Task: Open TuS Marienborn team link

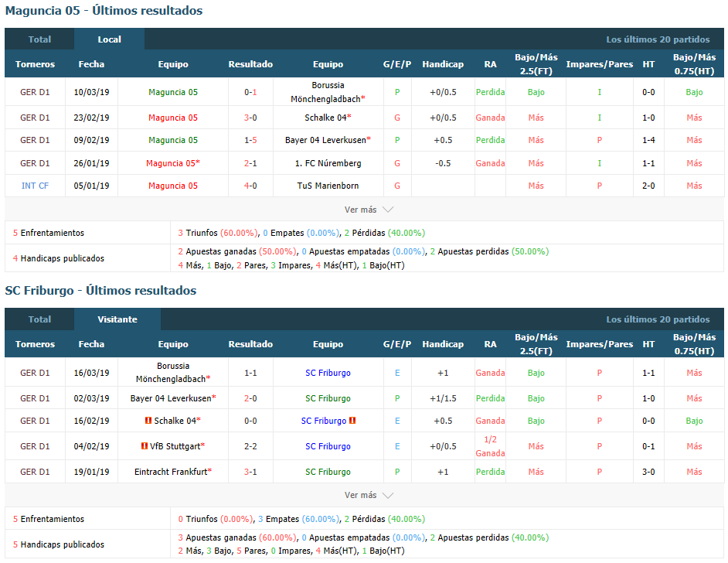Action: [x=328, y=186]
